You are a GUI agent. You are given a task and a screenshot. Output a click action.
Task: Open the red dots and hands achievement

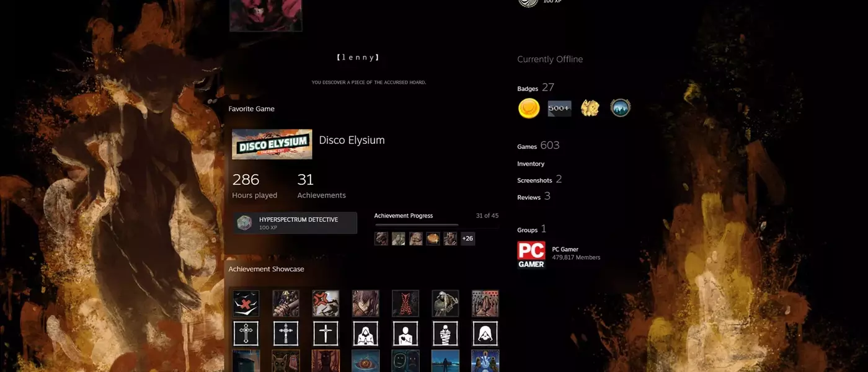(485, 304)
